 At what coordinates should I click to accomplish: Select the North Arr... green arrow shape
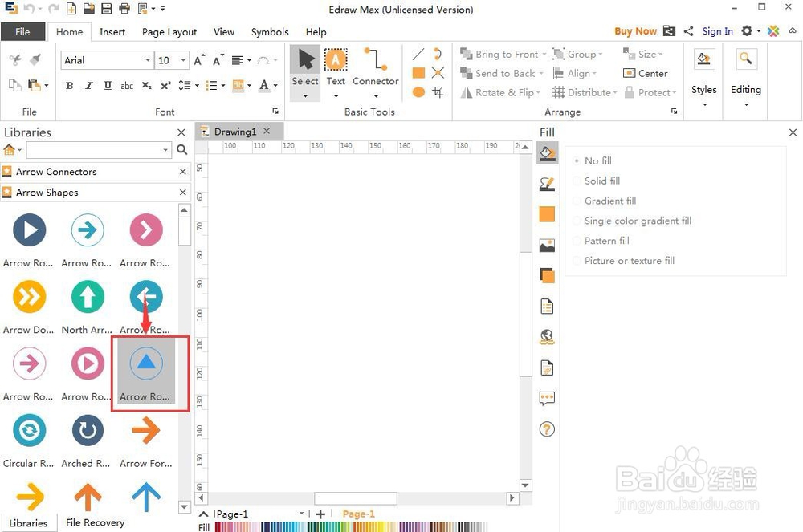point(87,307)
